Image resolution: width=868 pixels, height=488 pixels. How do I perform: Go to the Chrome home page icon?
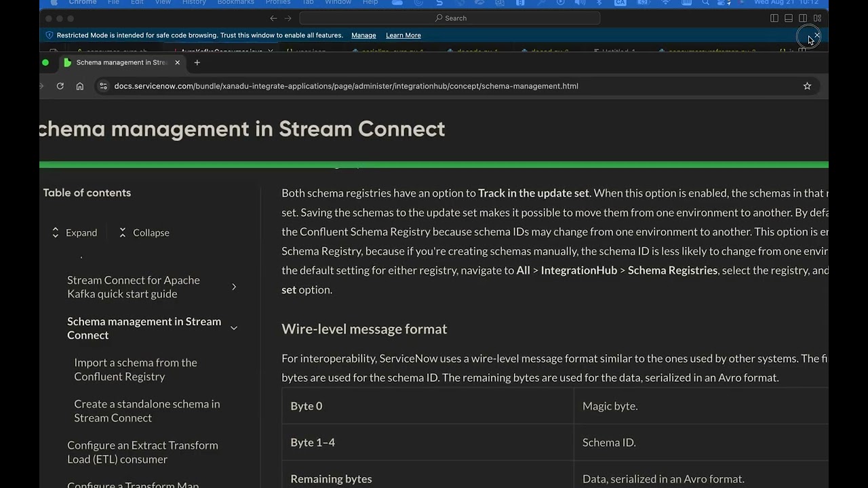pos(80,86)
